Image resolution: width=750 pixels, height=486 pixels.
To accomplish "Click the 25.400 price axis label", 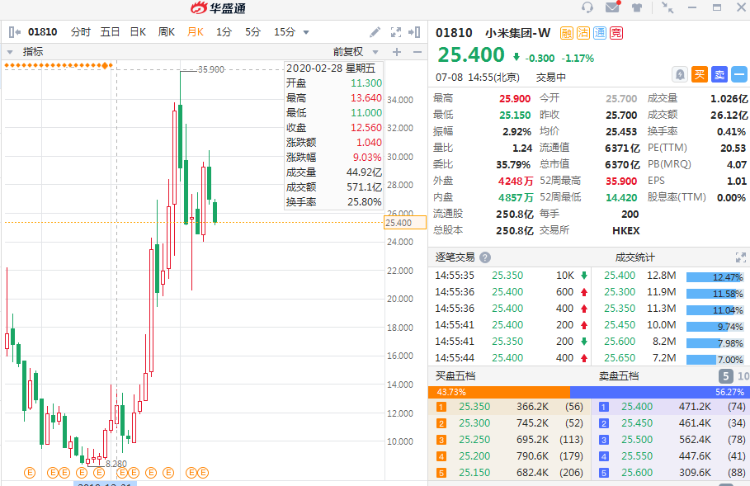I will click(x=405, y=223).
